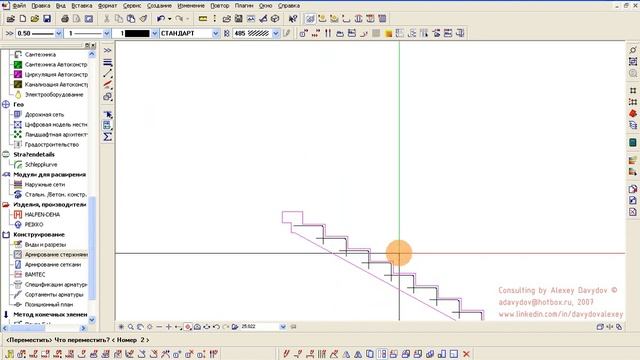Select the Schleppkurve module
Screen dimensions: 640x360
(x=36, y=164)
